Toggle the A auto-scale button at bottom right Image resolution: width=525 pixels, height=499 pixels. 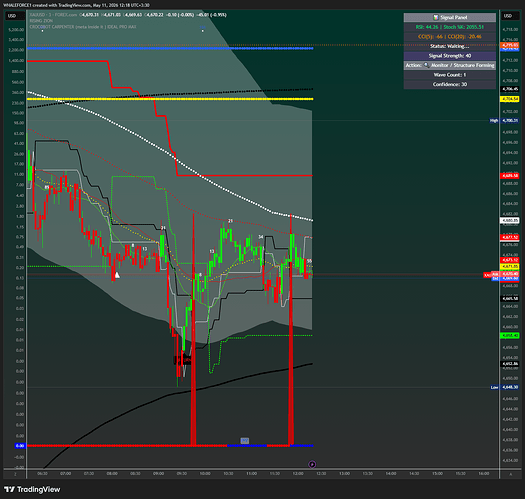(x=511, y=474)
